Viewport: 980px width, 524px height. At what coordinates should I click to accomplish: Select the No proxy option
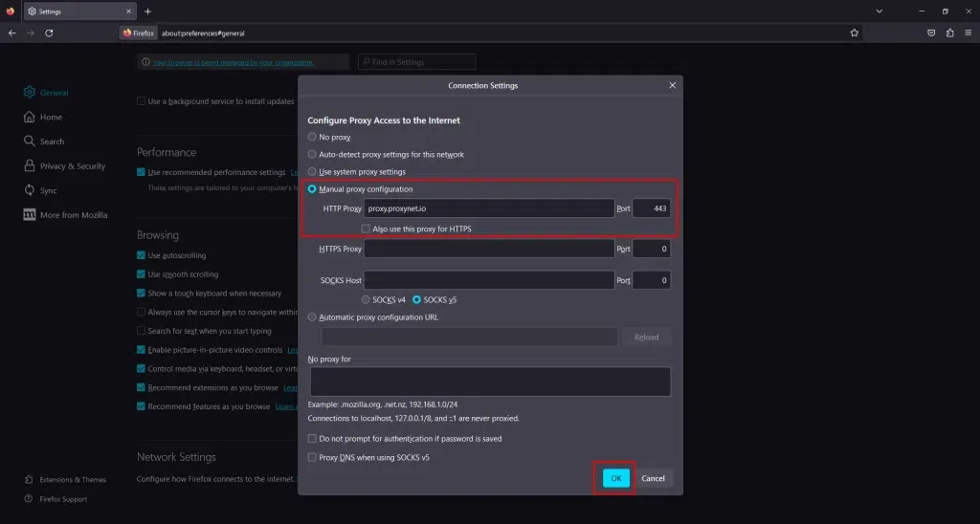tap(312, 137)
